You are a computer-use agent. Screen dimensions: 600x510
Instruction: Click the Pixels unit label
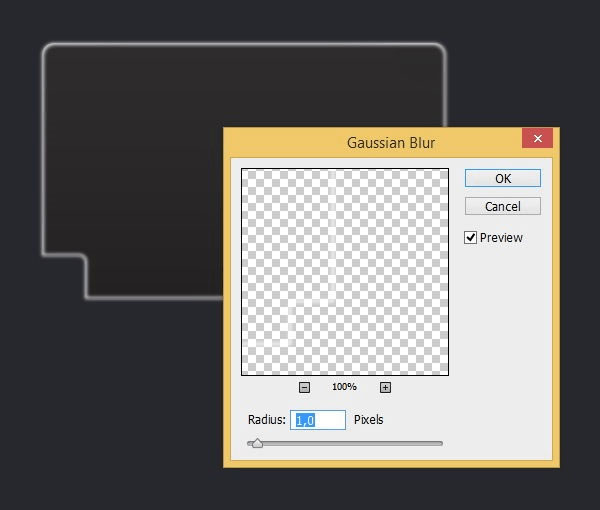click(369, 420)
